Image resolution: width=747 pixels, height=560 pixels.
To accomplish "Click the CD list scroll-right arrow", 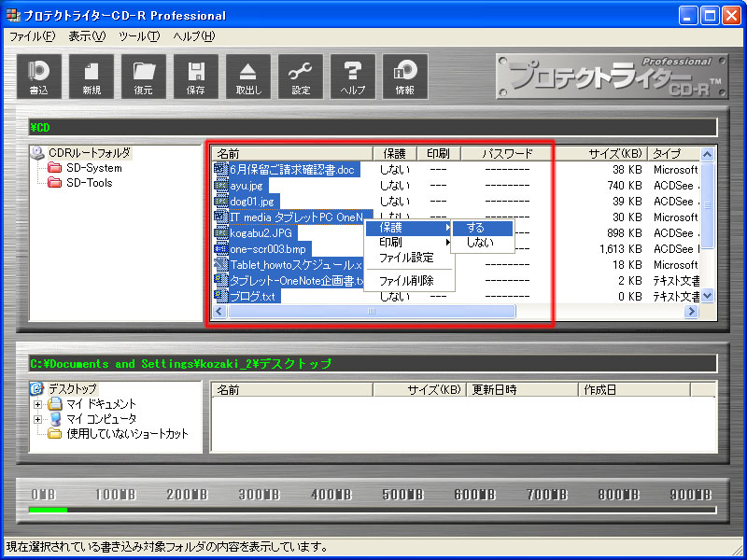I will click(691, 312).
